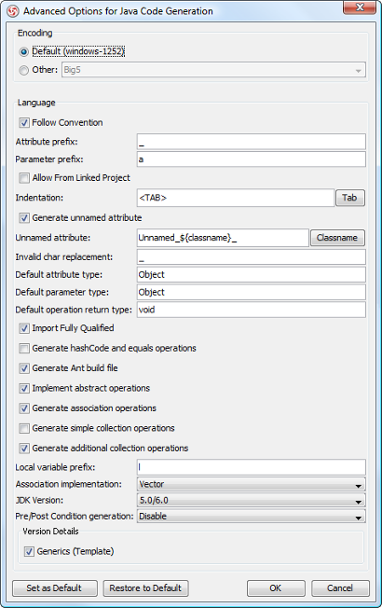Toggle Generate association operations checkbox
Screen dimensions: 382x608
(x=24, y=408)
